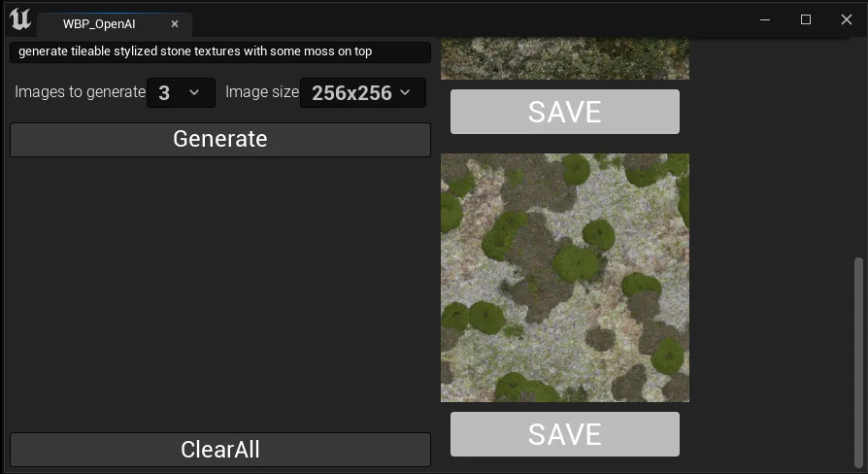
Task: Select the partially visible top texture image
Action: tap(565, 58)
